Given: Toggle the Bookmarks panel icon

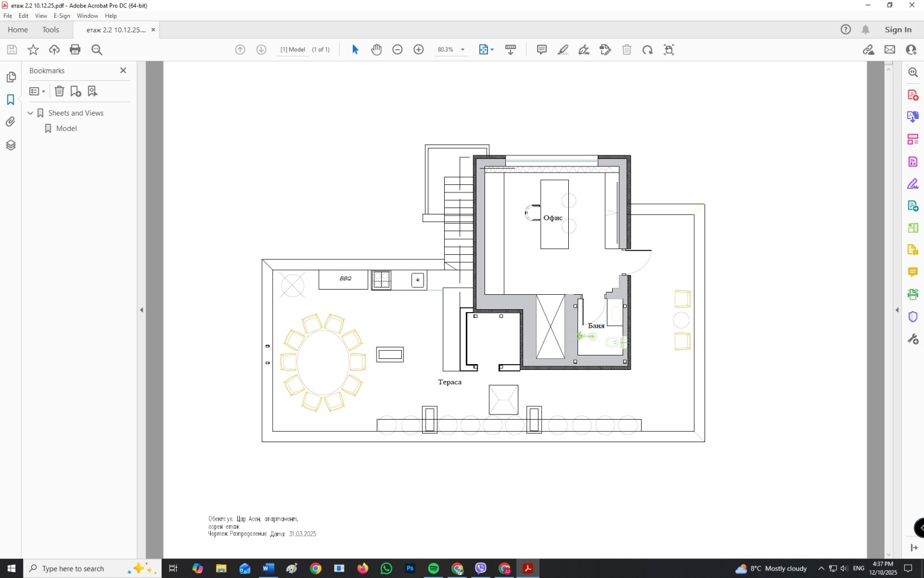Looking at the screenshot, I should tap(10, 100).
